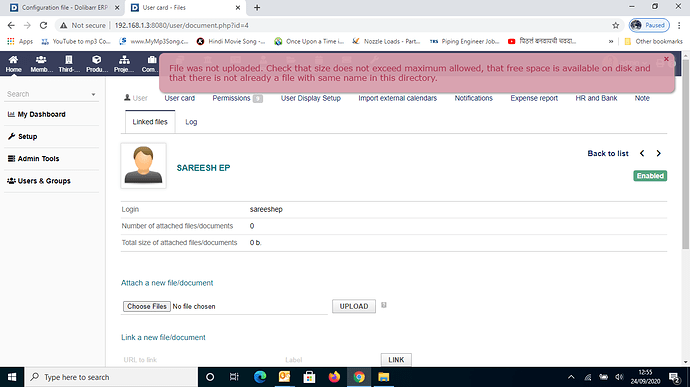690x387 pixels.
Task: Select the Linked files tab
Action: tap(150, 122)
